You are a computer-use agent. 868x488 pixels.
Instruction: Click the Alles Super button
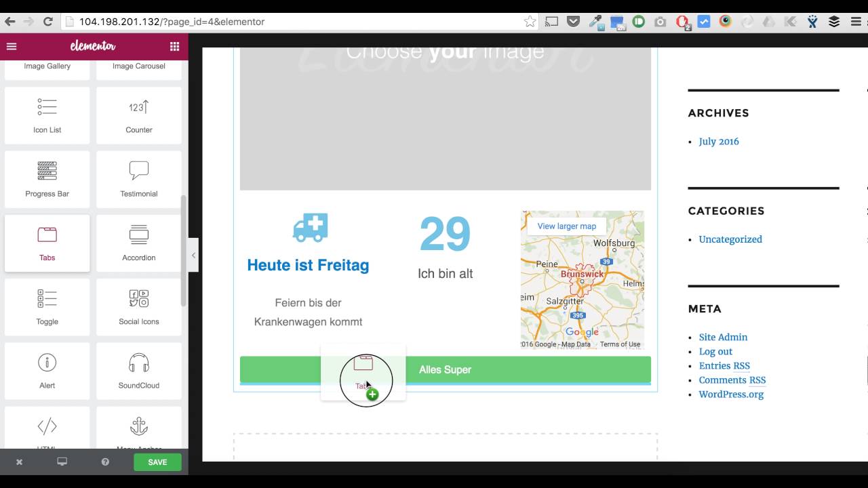tap(445, 369)
